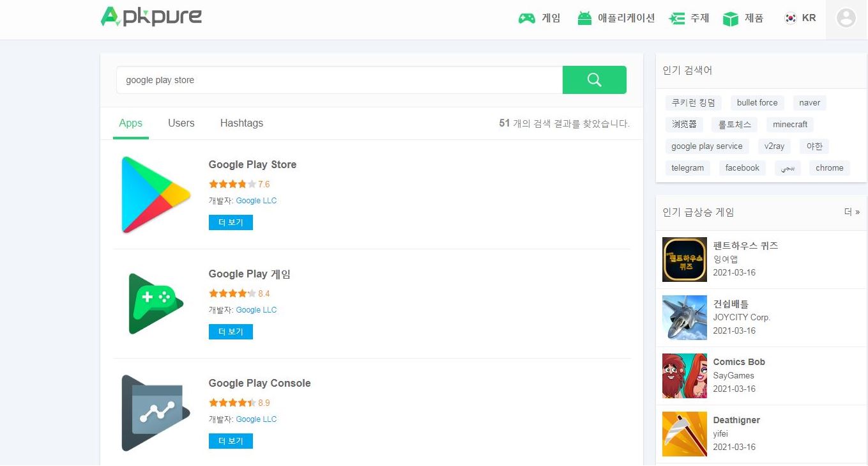Click the 8.4 star rating of Google Play 게임
Viewport: 868px width, 466px height.
point(239,293)
